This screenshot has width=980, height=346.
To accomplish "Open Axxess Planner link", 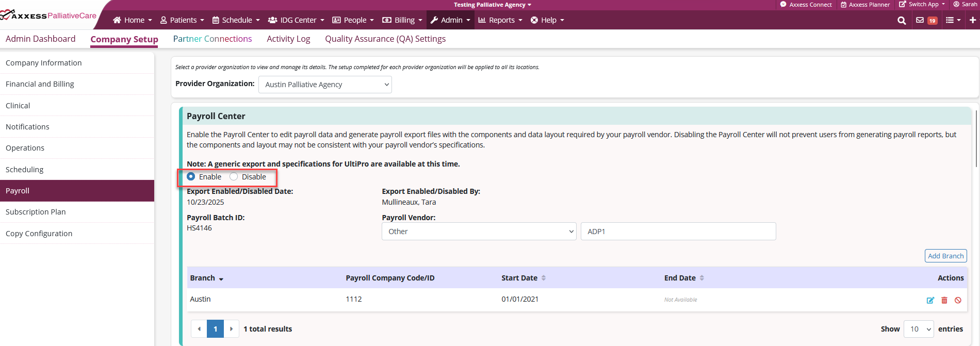I will (x=865, y=5).
